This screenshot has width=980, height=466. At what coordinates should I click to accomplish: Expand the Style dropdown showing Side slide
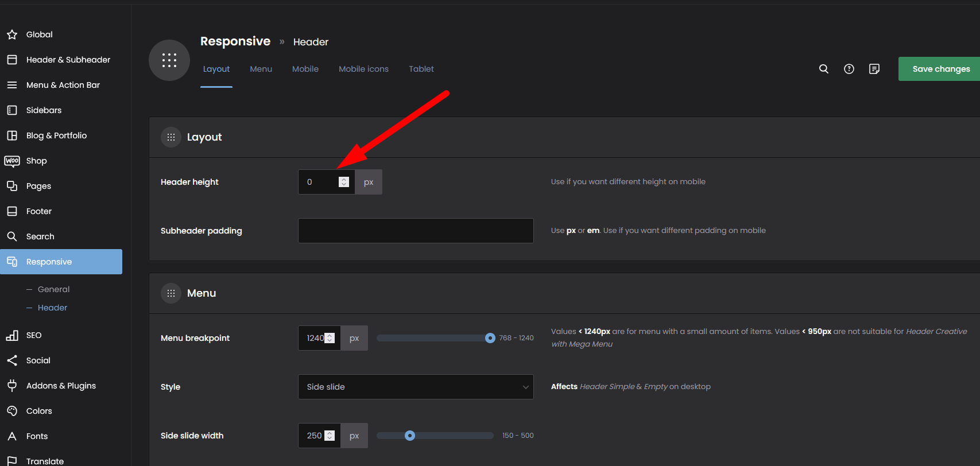tap(416, 387)
